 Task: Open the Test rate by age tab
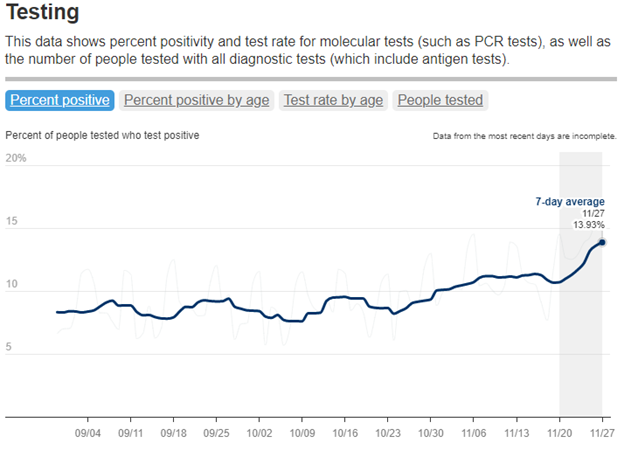pos(333,100)
